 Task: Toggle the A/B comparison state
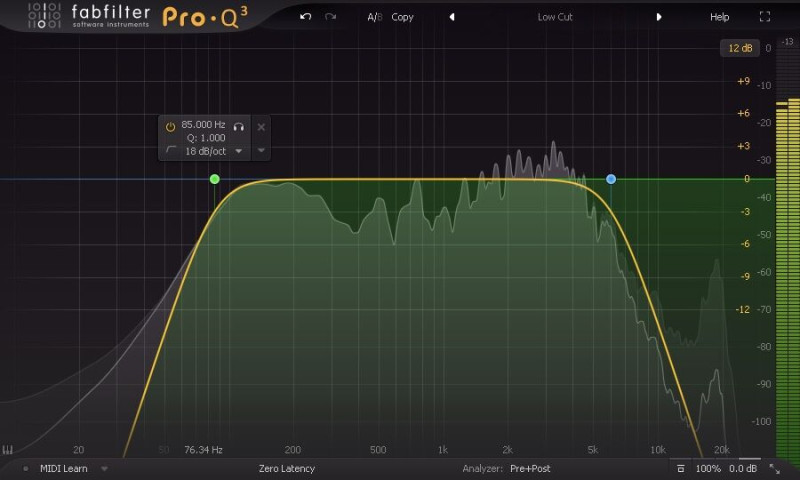tap(374, 17)
